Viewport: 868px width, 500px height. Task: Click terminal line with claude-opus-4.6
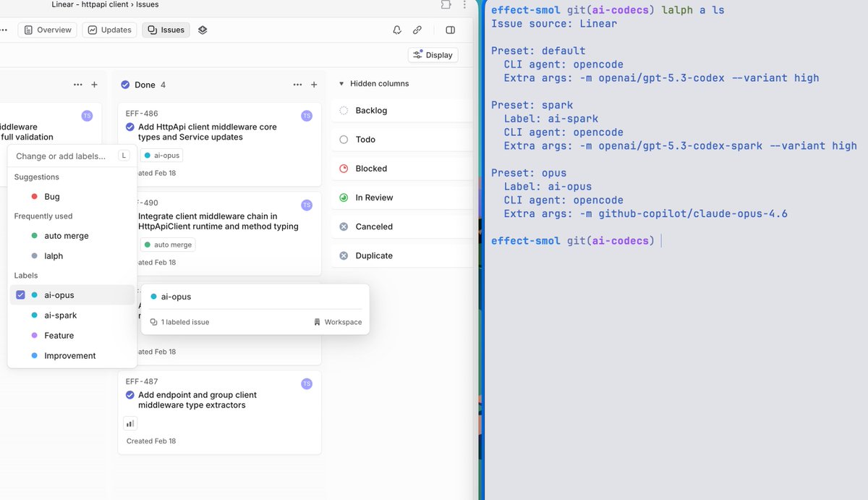click(x=646, y=213)
